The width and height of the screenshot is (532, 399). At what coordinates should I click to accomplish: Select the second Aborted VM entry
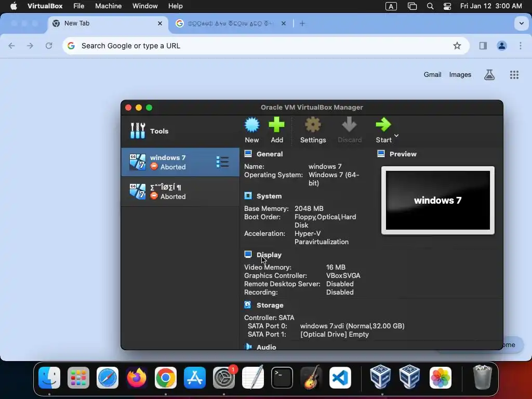coord(180,192)
